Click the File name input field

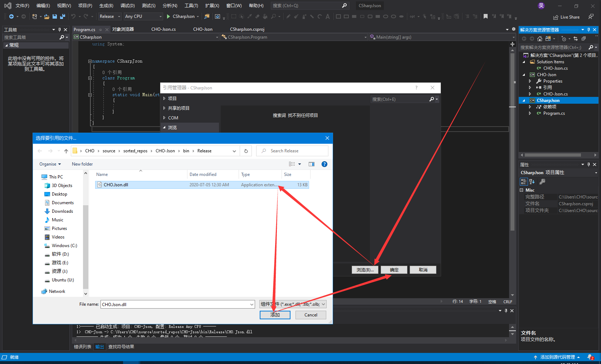coord(175,304)
